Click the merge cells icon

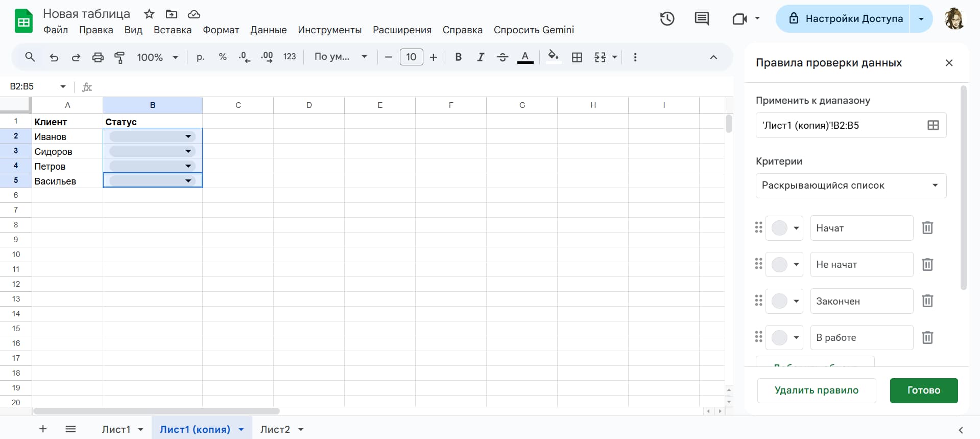(601, 57)
